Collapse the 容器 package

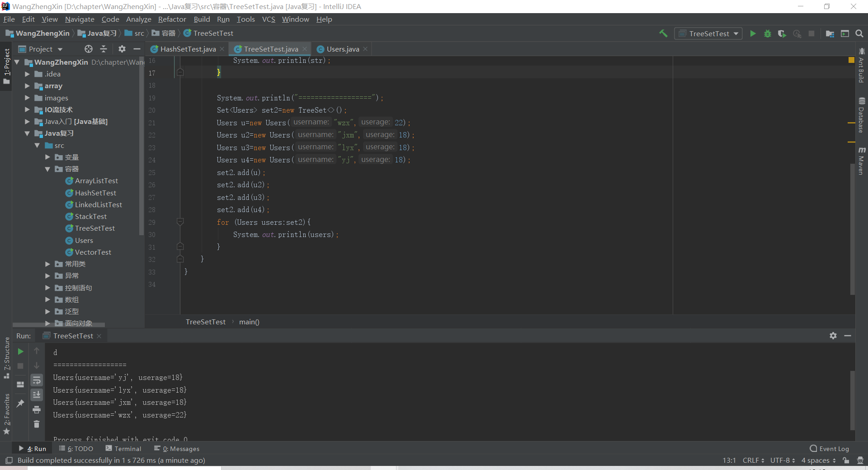pyautogui.click(x=47, y=169)
